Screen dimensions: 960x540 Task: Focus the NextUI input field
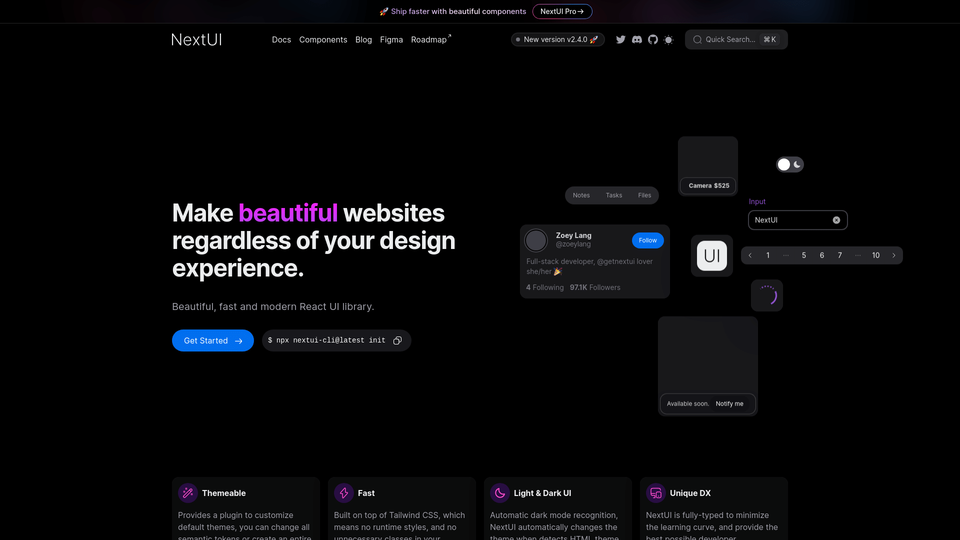798,220
